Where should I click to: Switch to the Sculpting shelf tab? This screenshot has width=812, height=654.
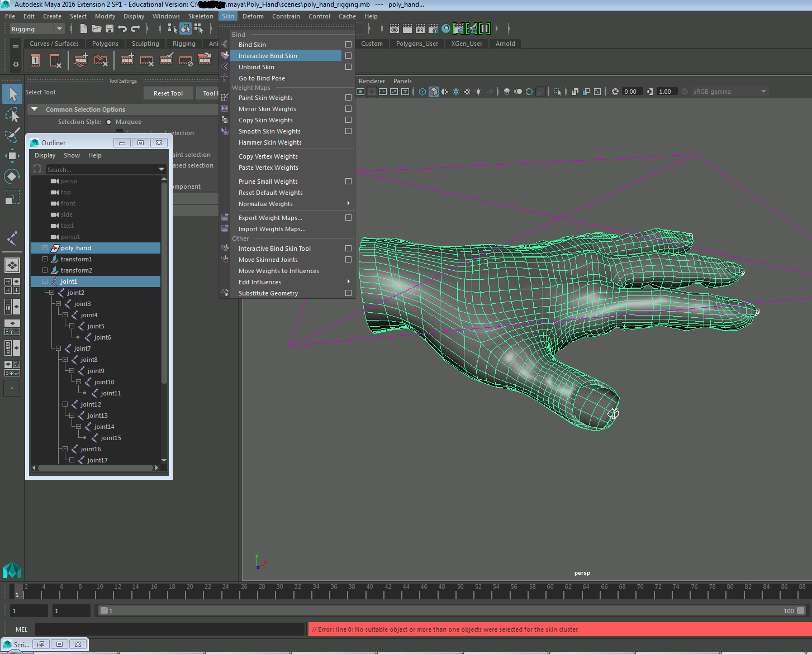(145, 44)
